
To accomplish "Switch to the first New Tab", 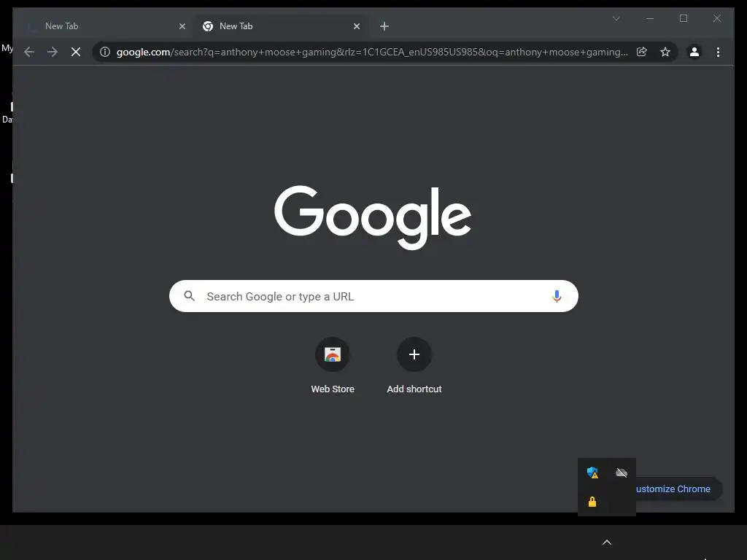I will (x=104, y=26).
